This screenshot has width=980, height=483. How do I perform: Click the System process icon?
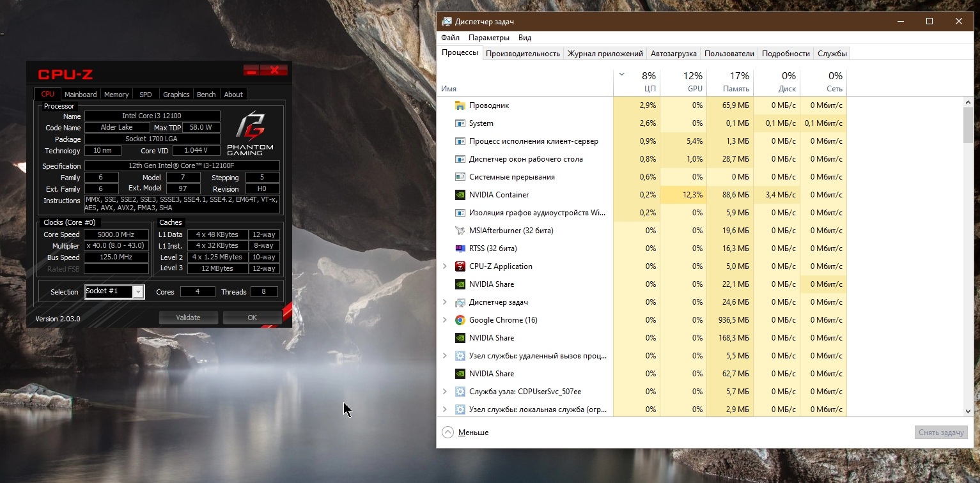460,123
